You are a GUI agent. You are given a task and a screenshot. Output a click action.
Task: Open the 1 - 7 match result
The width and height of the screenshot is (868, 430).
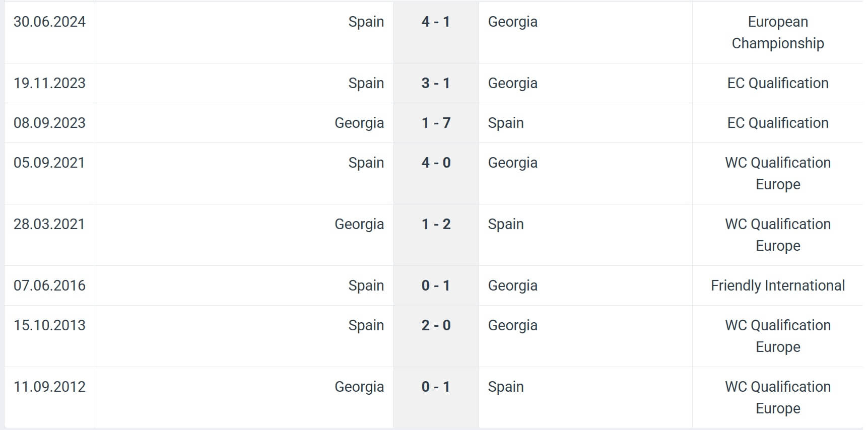click(x=436, y=123)
